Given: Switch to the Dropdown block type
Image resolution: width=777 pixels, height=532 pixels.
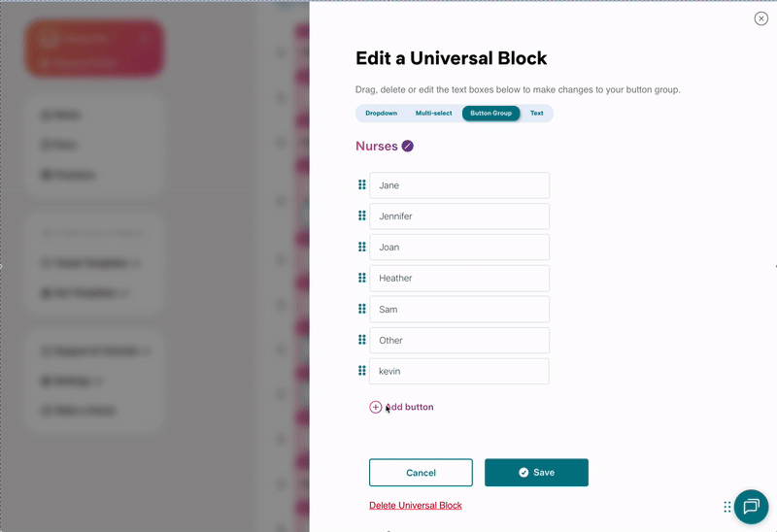Looking at the screenshot, I should (381, 114).
